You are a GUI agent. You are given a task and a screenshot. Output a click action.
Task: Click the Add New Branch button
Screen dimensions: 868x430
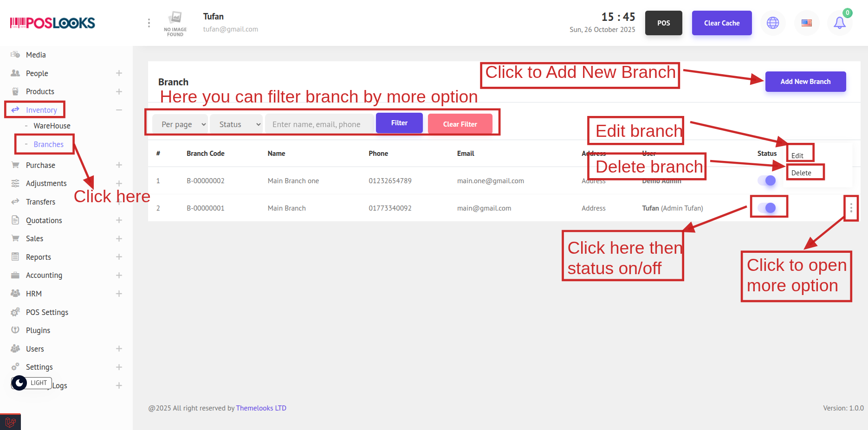805,82
